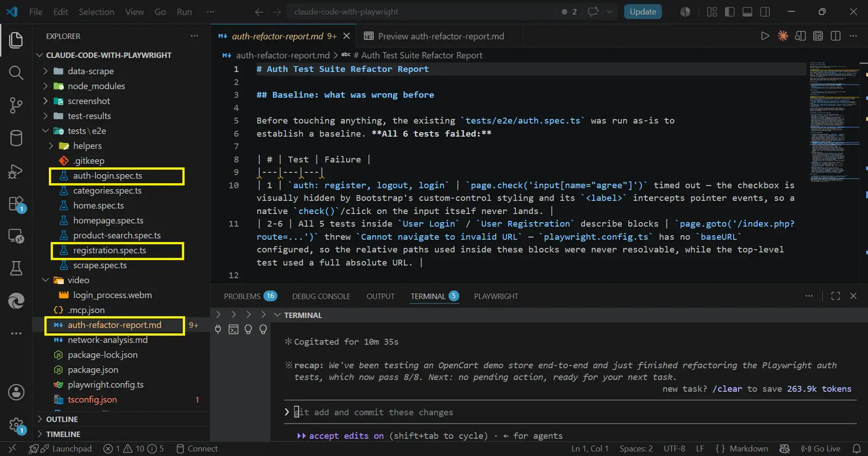Image resolution: width=868 pixels, height=456 pixels.
Task: Open the View menu
Action: [135, 12]
